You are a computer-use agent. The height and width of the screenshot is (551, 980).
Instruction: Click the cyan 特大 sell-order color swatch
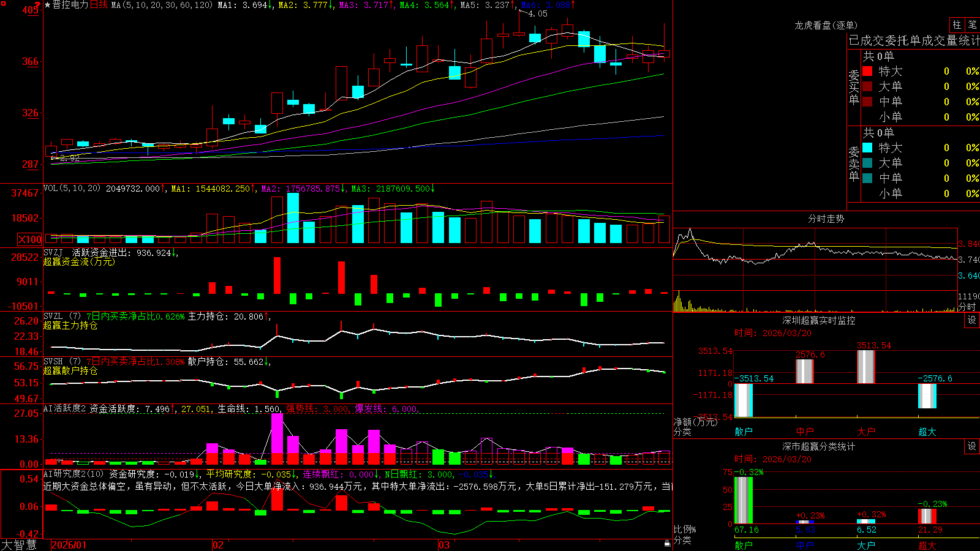click(x=867, y=148)
